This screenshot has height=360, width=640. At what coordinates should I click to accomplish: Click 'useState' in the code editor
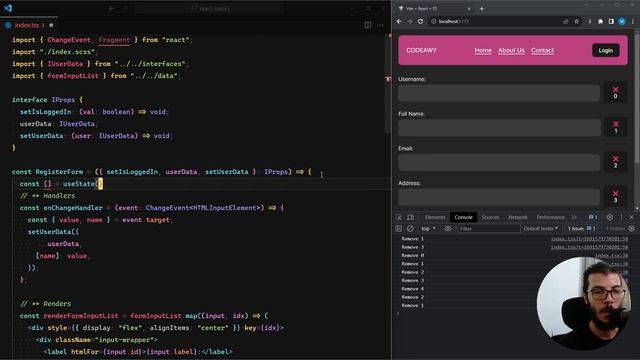tap(79, 184)
